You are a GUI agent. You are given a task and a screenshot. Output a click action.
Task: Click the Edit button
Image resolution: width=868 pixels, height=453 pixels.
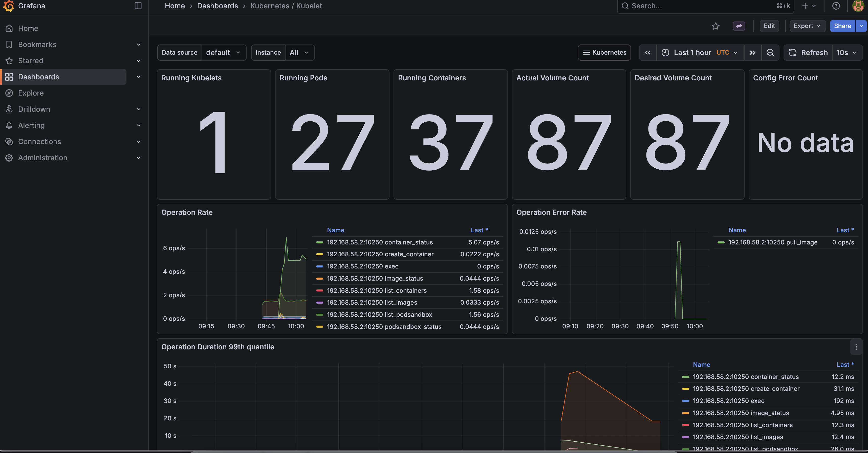coord(769,26)
